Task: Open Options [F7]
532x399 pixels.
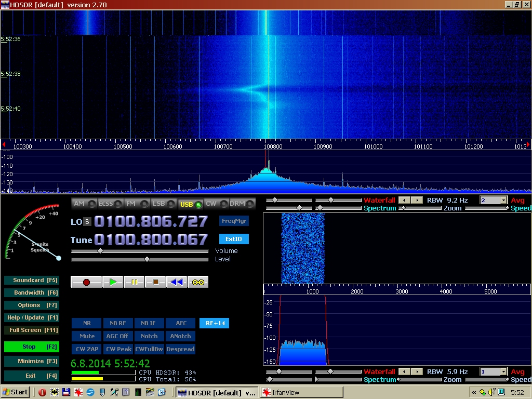Action: (32, 305)
